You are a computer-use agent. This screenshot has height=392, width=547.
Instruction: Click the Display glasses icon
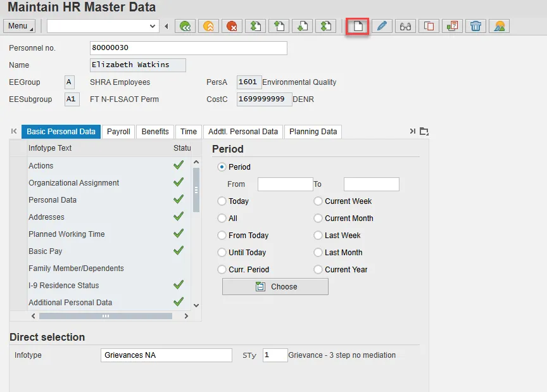406,26
